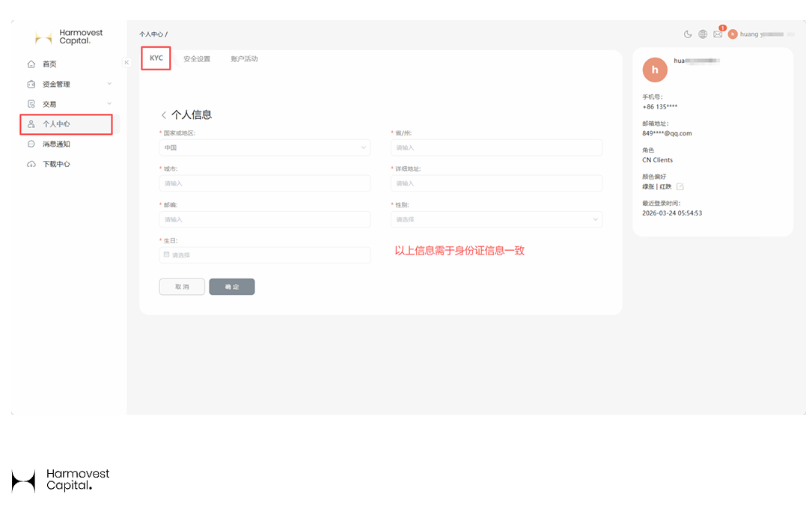Open the 性别 select dropdown
This screenshot has width=812, height=509.
click(497, 219)
